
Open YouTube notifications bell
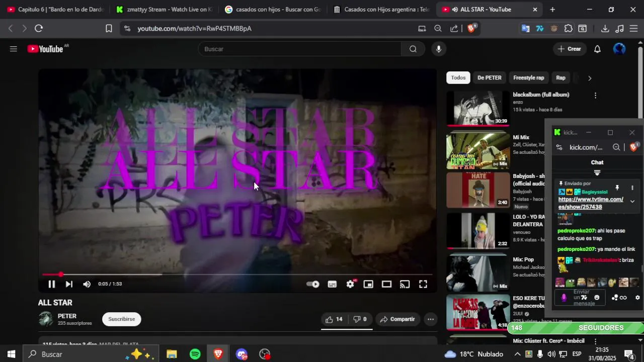coord(597,49)
